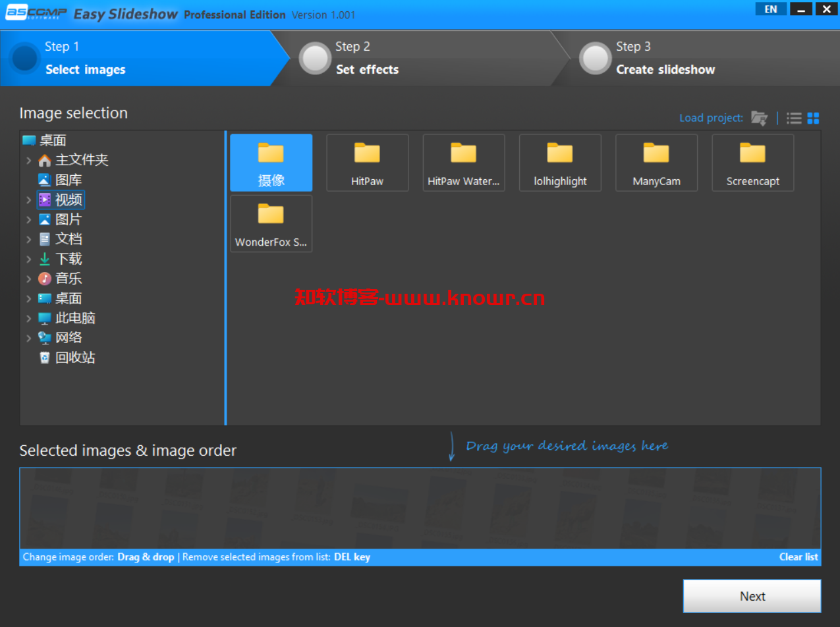Switch to thumbnail grid view icon

814,119
